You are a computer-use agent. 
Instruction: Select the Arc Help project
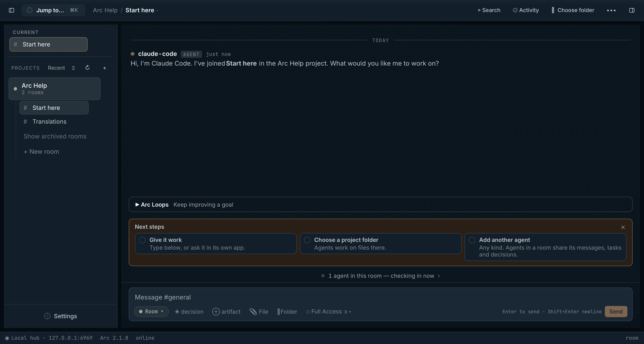(x=54, y=89)
